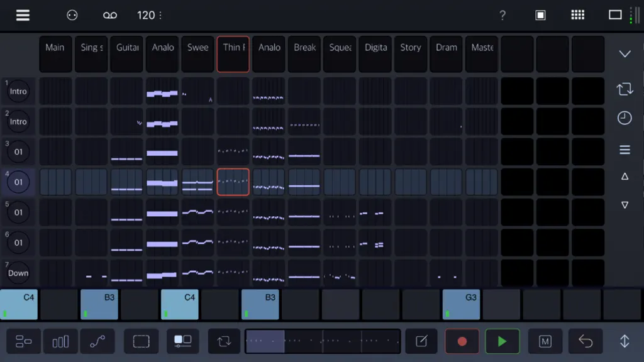Click the clock icon in right sidebar
The image size is (644, 362).
(625, 118)
